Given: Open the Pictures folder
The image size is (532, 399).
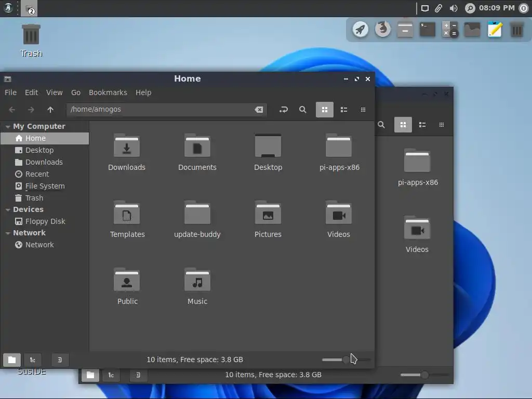Looking at the screenshot, I should click(x=268, y=213).
